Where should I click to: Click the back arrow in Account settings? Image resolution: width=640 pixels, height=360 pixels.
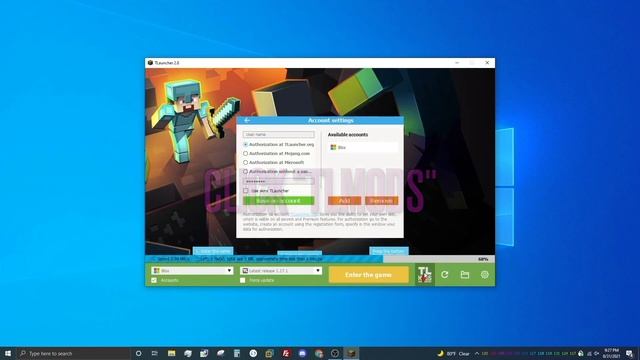(x=247, y=120)
